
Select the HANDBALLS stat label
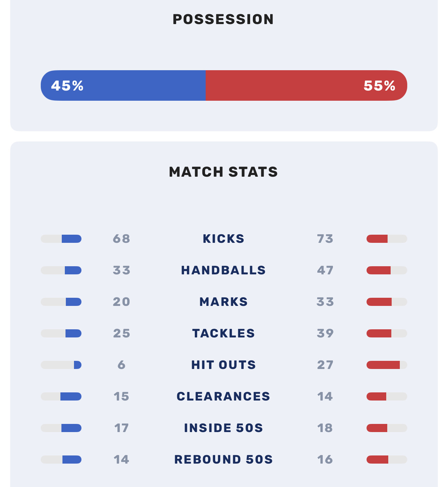click(x=223, y=270)
